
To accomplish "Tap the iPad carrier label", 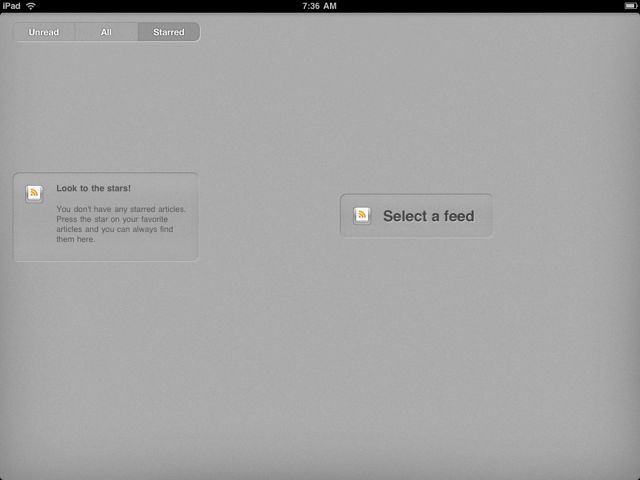I will 11,6.
